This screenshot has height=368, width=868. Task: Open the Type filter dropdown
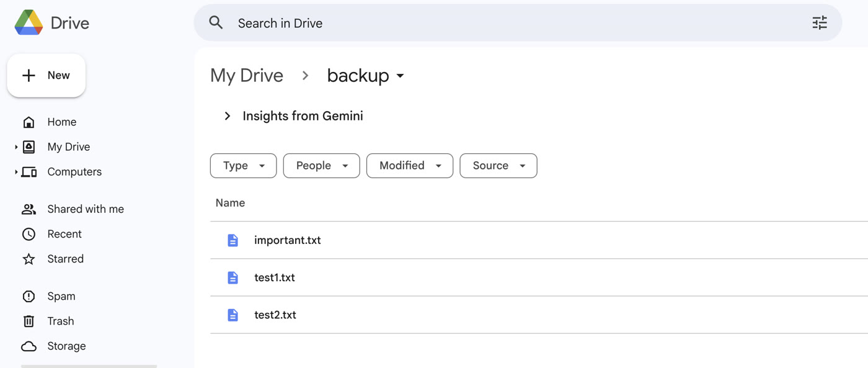(x=243, y=166)
